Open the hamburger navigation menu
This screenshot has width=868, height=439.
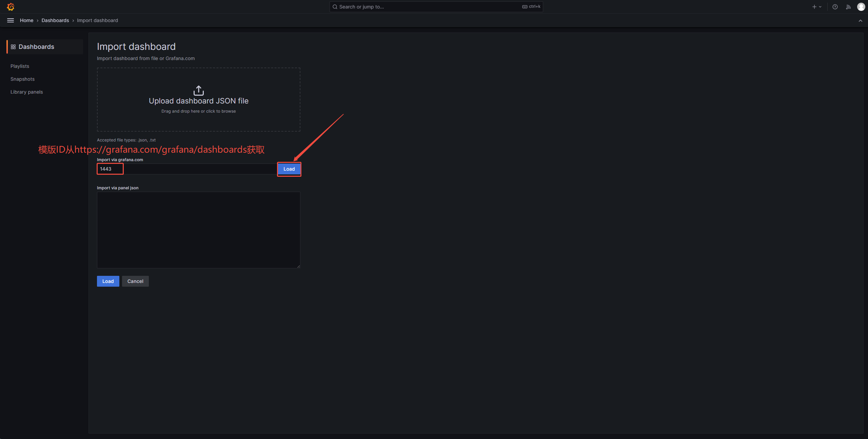click(x=11, y=20)
